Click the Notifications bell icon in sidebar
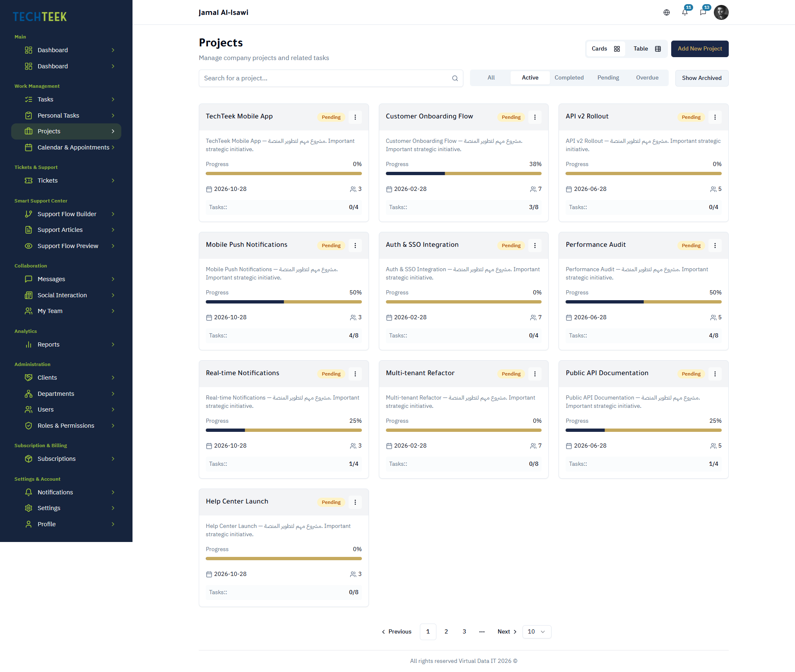795x672 pixels. tap(29, 492)
